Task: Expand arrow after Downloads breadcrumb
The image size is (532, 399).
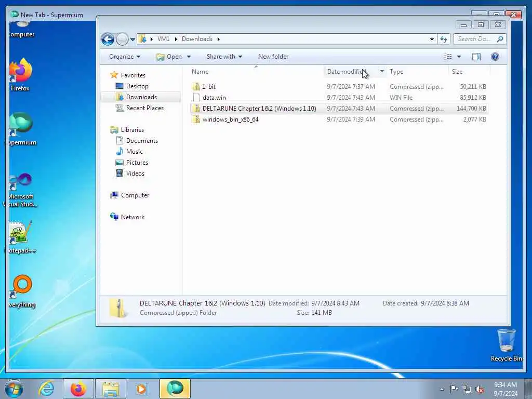Action: point(219,39)
